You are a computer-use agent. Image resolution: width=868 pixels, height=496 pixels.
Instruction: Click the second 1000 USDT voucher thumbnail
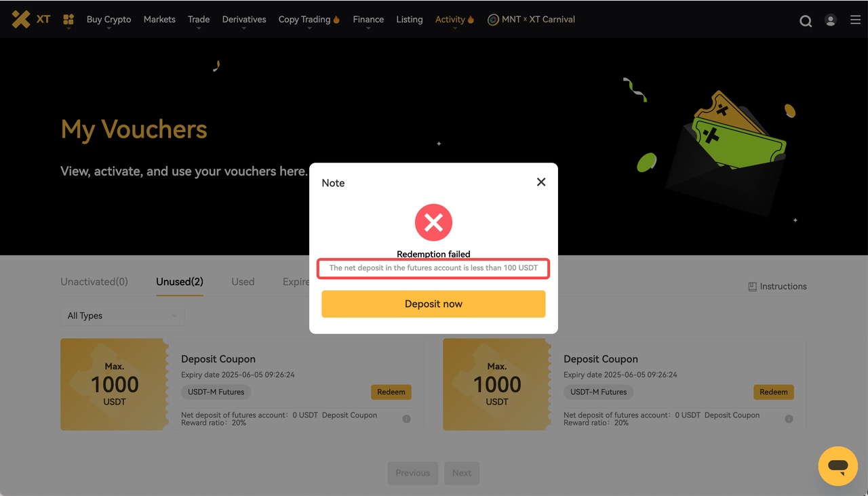(x=496, y=384)
